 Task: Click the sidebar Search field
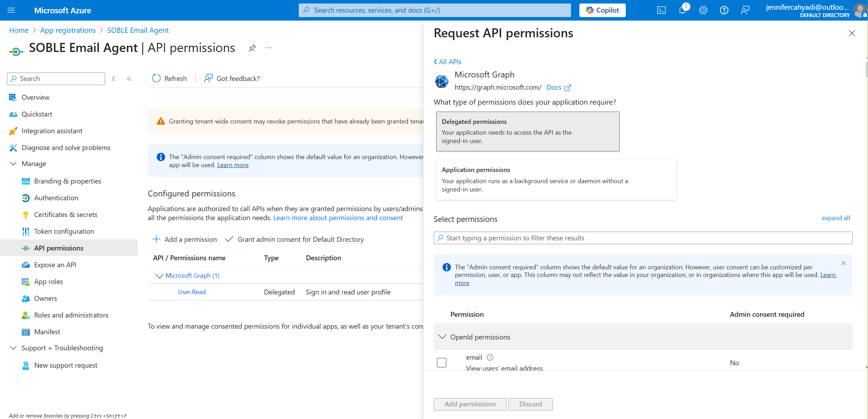(56, 79)
